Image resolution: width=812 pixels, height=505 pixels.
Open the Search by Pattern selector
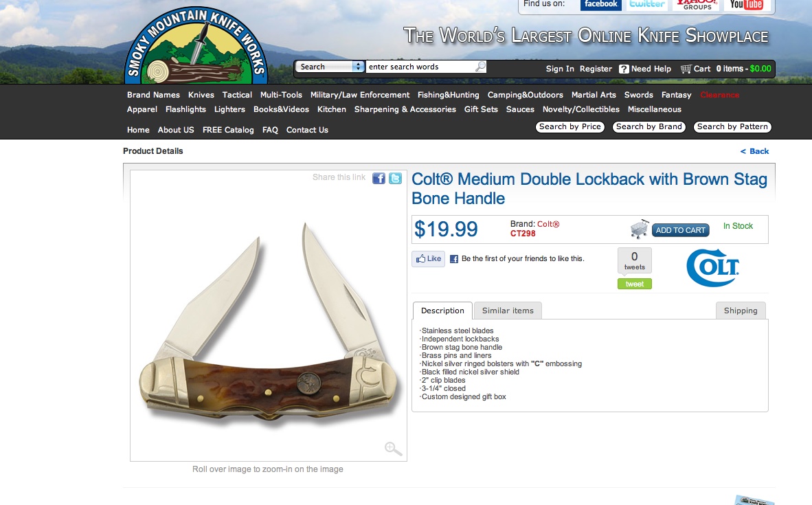tap(732, 127)
